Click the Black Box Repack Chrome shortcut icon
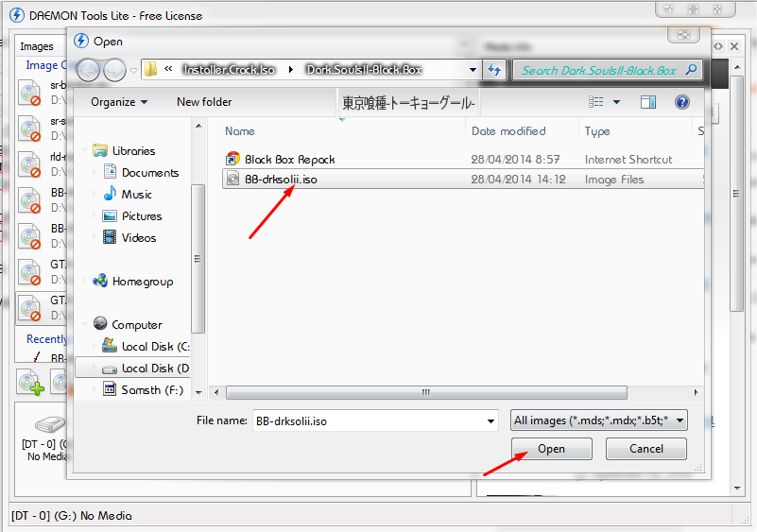The width and height of the screenshot is (757, 532). [232, 159]
